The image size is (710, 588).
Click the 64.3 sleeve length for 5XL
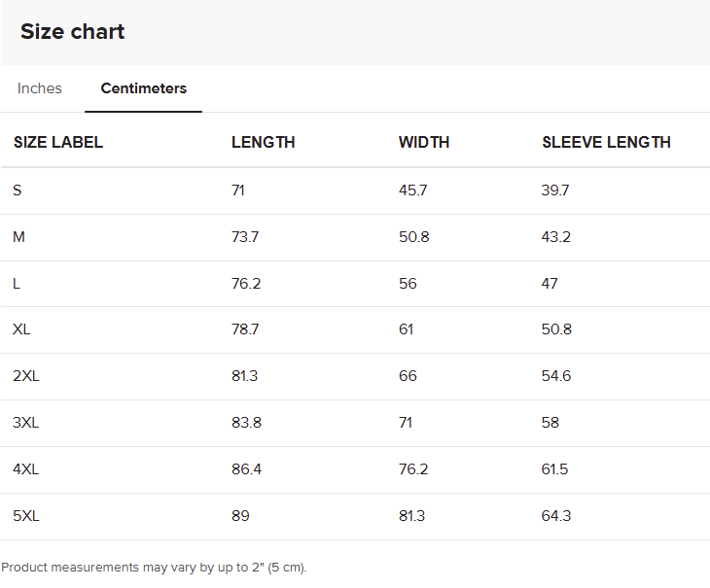click(x=554, y=516)
